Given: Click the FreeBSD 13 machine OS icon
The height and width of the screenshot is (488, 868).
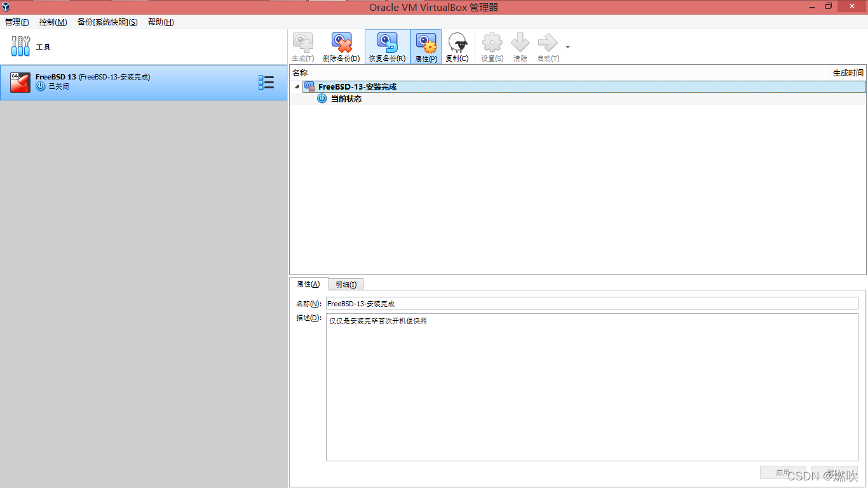Looking at the screenshot, I should click(20, 82).
